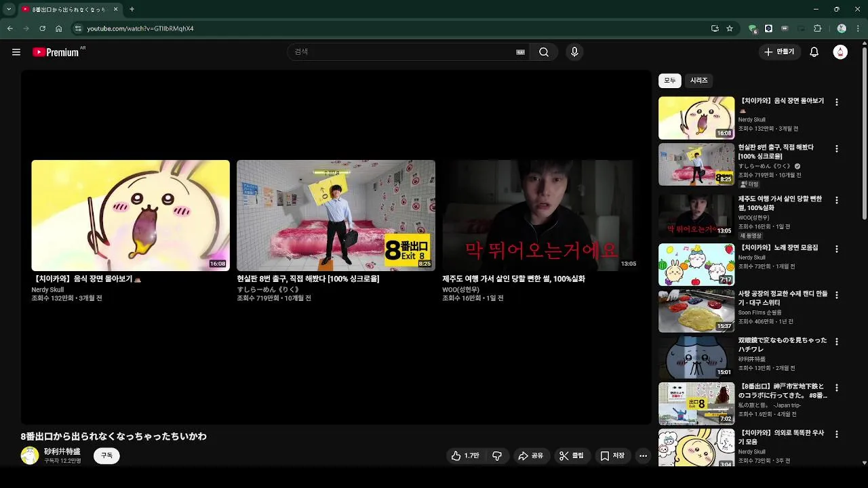Screen dimensions: 868x488
Task: Go back with browser back arrow
Action: click(10, 28)
